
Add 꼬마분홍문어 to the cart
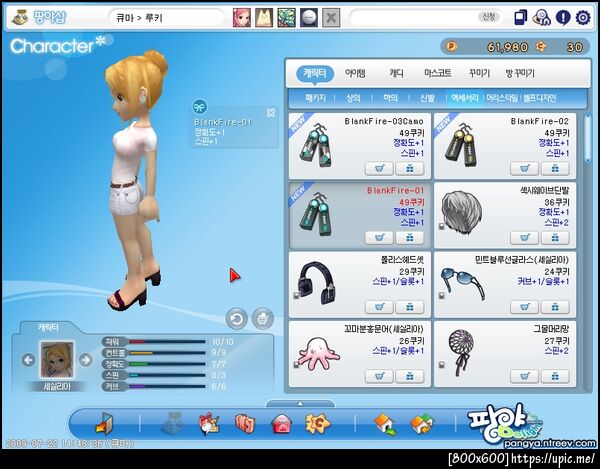(x=379, y=376)
